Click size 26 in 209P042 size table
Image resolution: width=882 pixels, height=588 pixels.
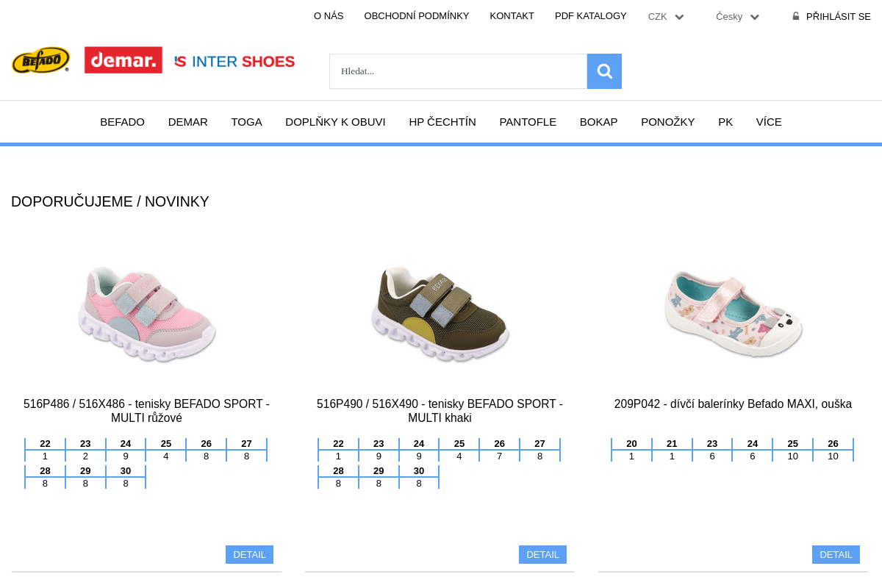click(x=833, y=444)
